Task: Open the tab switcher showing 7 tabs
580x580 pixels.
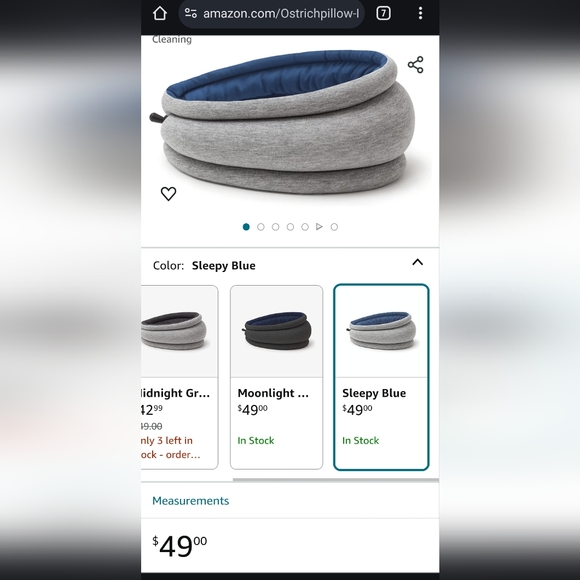Action: click(383, 14)
